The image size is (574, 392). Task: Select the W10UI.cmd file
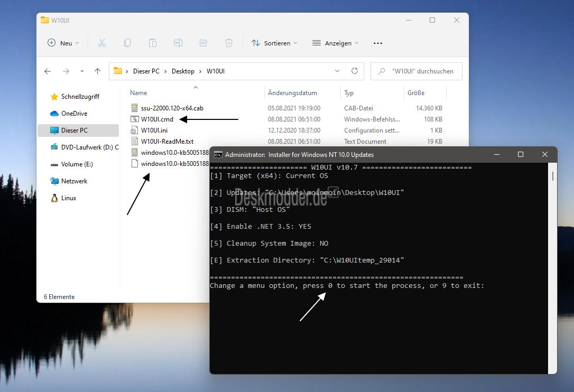click(x=158, y=119)
